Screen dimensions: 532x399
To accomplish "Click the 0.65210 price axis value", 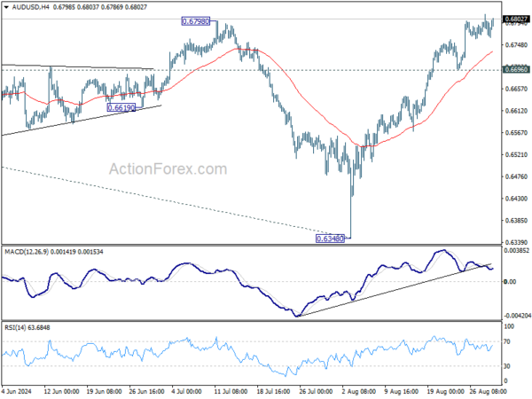I will (516, 154).
